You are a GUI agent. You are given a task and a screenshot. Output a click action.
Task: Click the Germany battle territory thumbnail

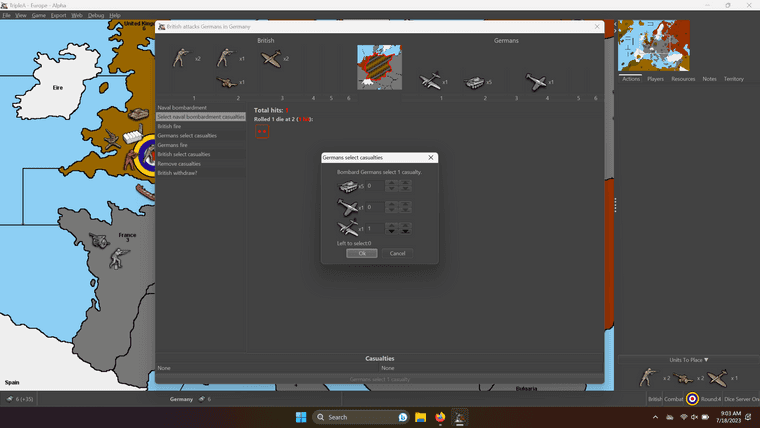(x=379, y=67)
